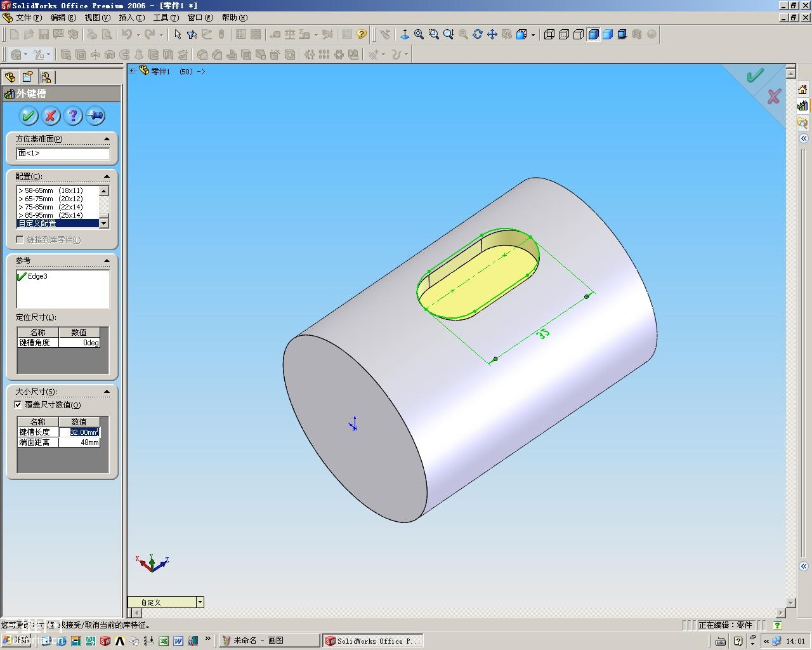This screenshot has height=650, width=812.
Task: Open the 自定义 configuration dropdown at bottom
Action: (200, 602)
